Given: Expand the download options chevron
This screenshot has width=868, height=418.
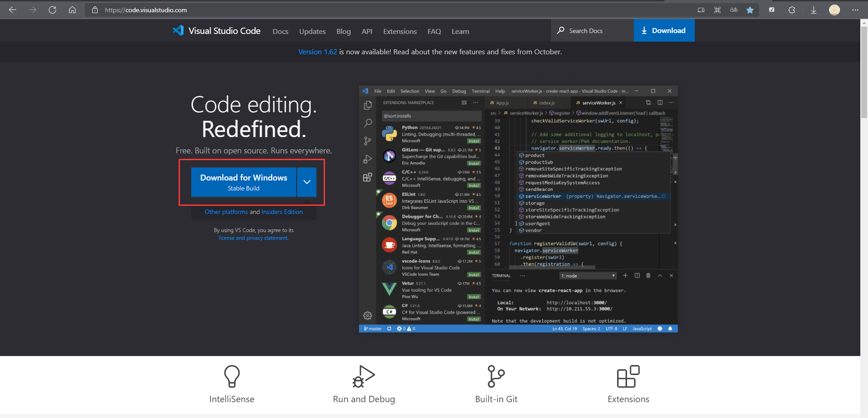Looking at the screenshot, I should (307, 182).
